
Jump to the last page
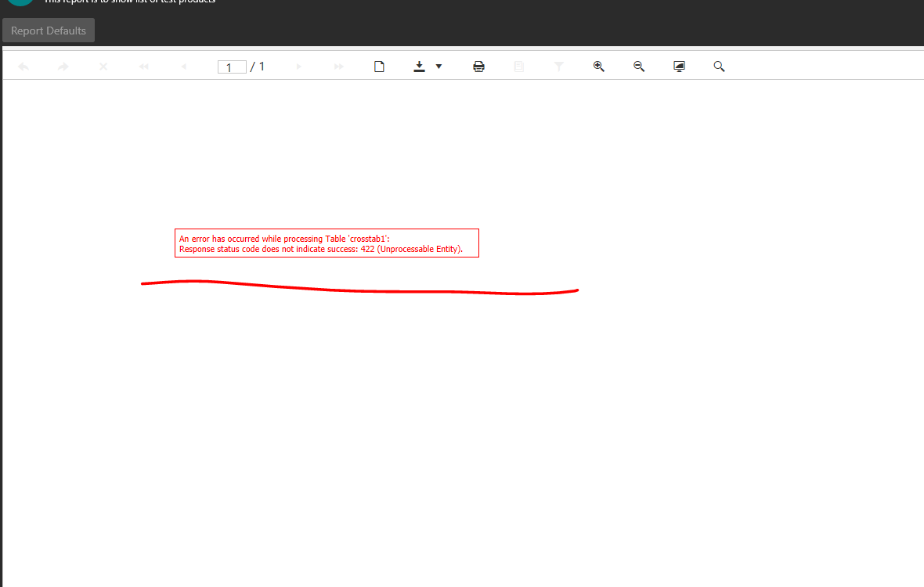[339, 67]
